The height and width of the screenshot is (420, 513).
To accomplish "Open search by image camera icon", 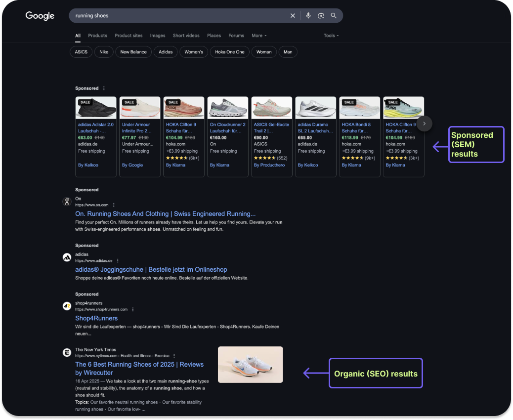I will click(x=321, y=16).
